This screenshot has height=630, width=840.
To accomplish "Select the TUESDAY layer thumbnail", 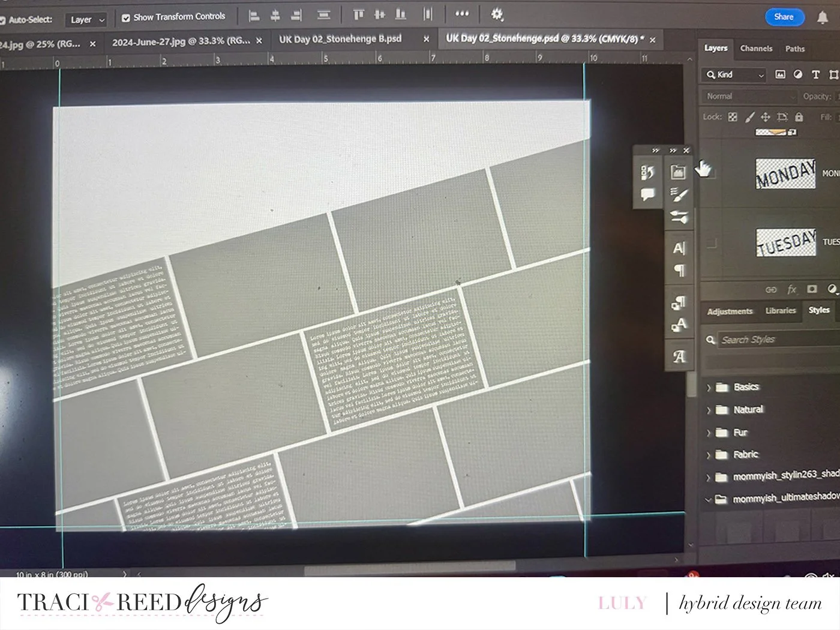I will [785, 242].
